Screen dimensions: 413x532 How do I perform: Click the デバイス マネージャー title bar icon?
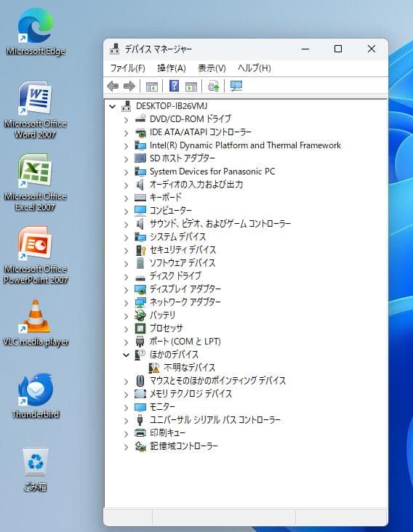(115, 49)
